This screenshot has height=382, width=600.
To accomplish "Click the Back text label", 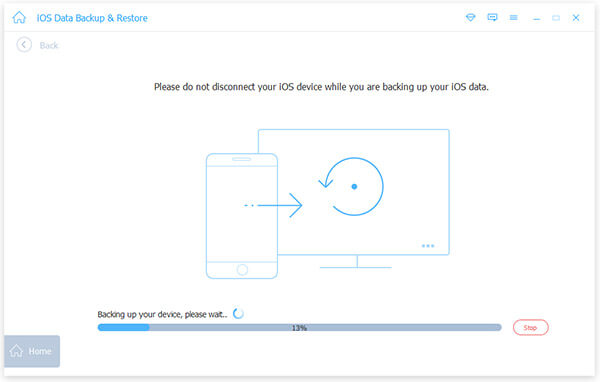I will (49, 46).
